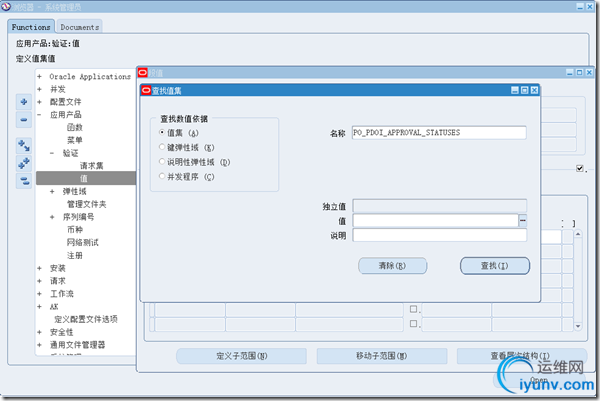Close the 查找值集 dialog
Image resolution: width=600 pixels, height=401 pixels.
pyautogui.click(x=534, y=90)
